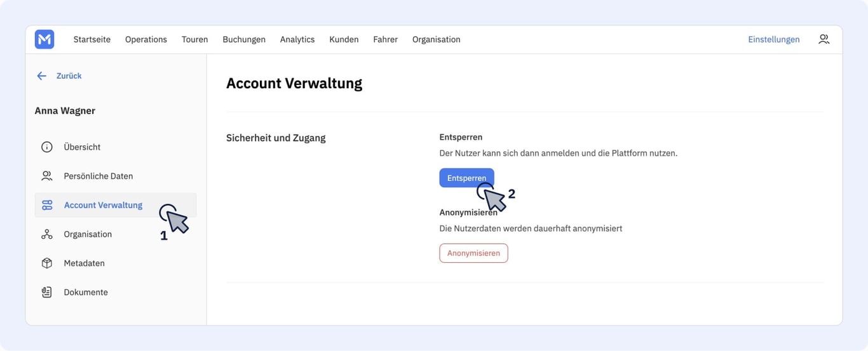868x351 pixels.
Task: Open Metadaten sidebar entry
Action: (x=116, y=263)
